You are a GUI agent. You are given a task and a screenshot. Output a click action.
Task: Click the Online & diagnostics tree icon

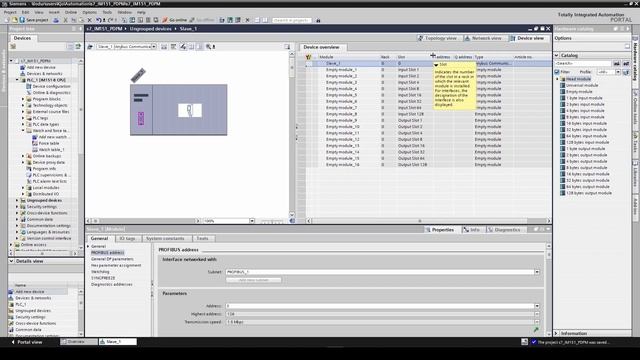(29, 93)
